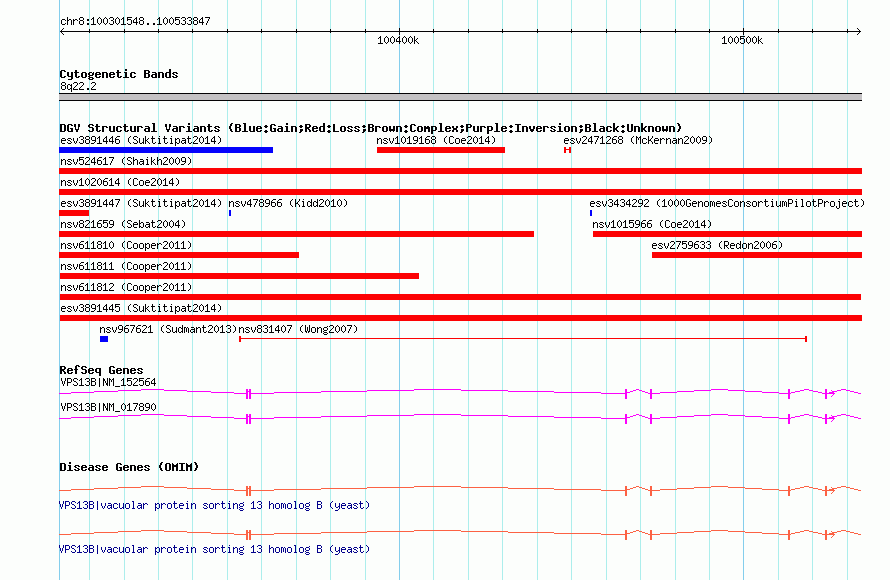Click the nsv821659 red variant bar

click(296, 234)
